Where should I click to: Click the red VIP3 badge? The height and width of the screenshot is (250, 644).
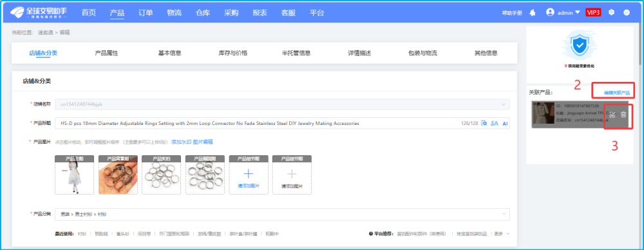pyautogui.click(x=594, y=12)
